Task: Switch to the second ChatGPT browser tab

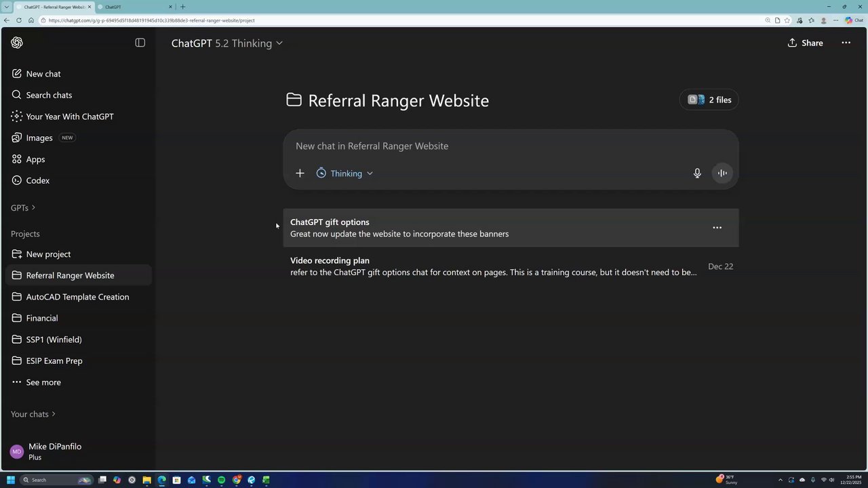Action: 136,7
